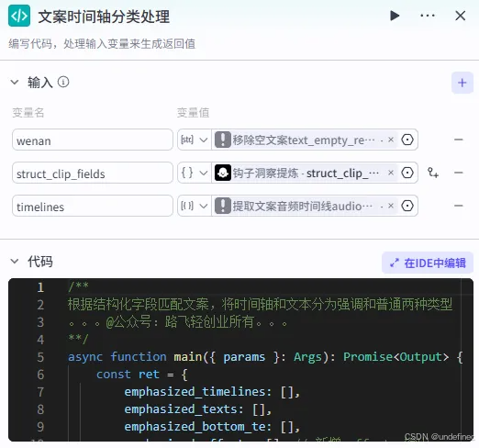Collapse the 输入 section
479x448 pixels.
(x=15, y=82)
